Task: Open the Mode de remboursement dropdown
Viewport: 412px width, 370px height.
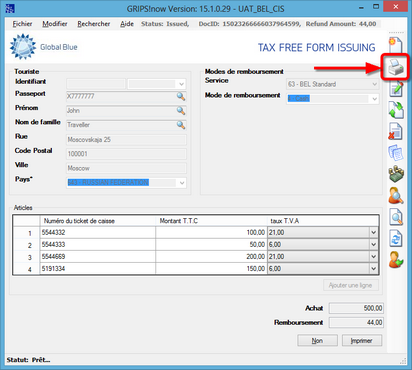Action: (374, 99)
